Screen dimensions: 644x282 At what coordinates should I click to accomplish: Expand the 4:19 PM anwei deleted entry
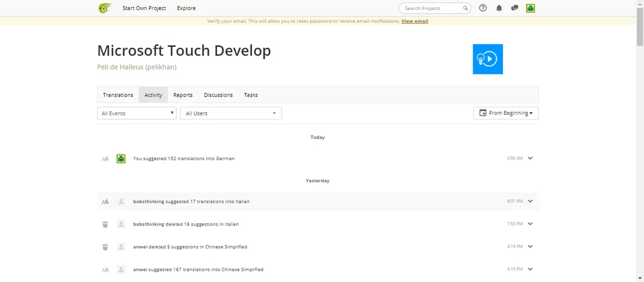coord(530,246)
